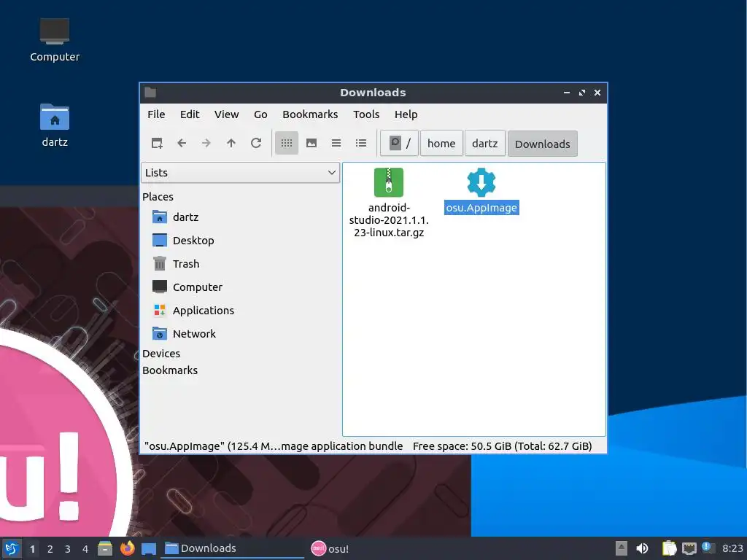747x560 pixels.
Task: Launch file manager from taskbar quicklaunch
Action: [x=105, y=548]
